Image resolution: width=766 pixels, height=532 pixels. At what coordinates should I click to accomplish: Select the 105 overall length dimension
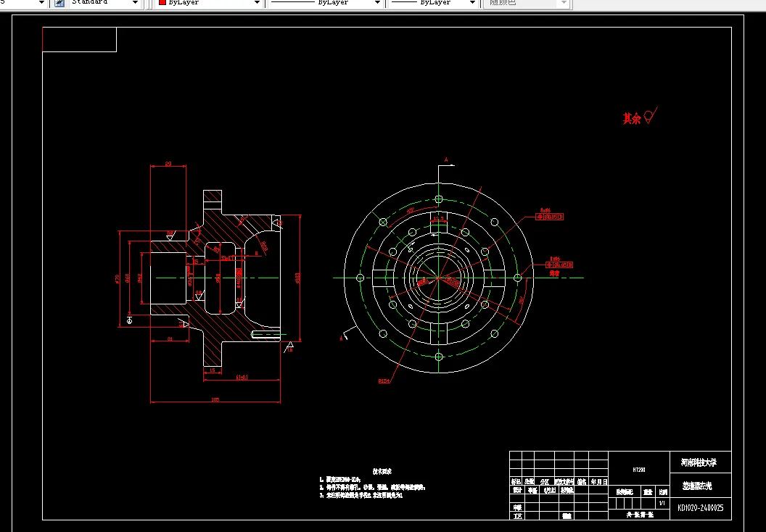(215, 400)
